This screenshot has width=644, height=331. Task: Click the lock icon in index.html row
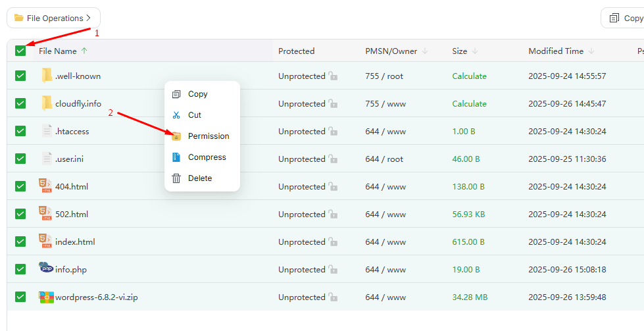coord(333,242)
